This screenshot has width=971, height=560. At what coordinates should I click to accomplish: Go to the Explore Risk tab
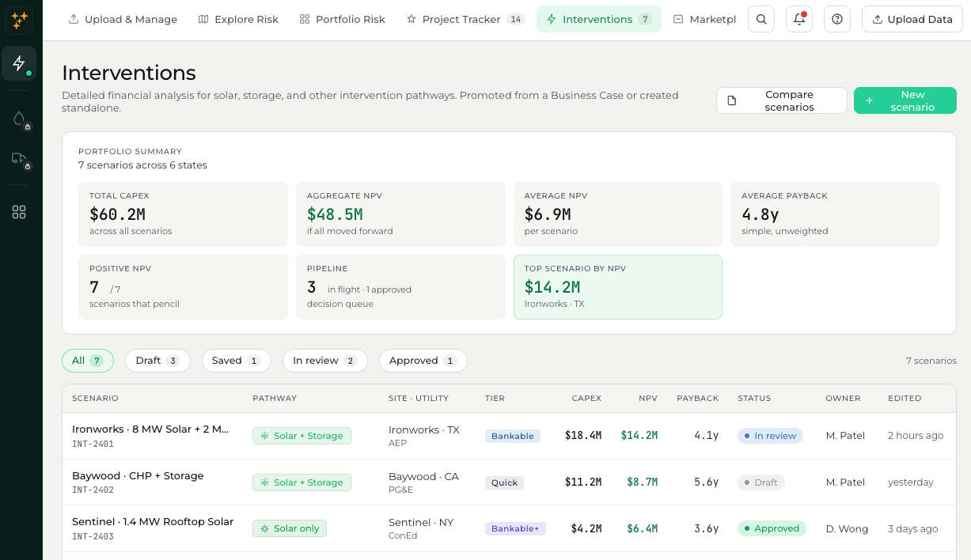pyautogui.click(x=238, y=19)
